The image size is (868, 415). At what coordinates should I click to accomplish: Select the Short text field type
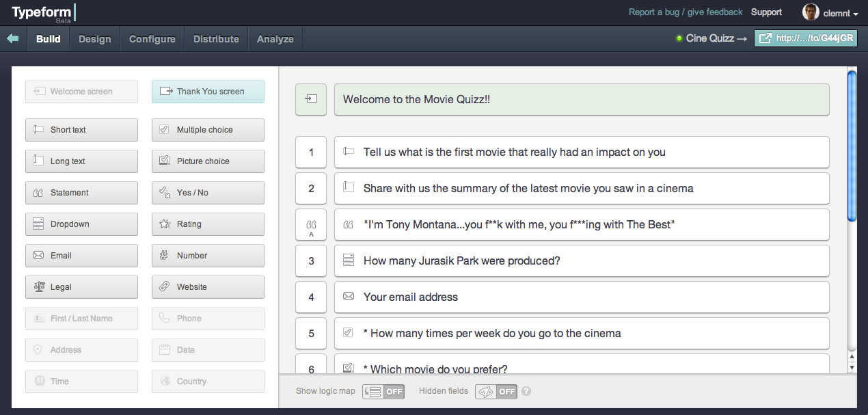(x=81, y=129)
